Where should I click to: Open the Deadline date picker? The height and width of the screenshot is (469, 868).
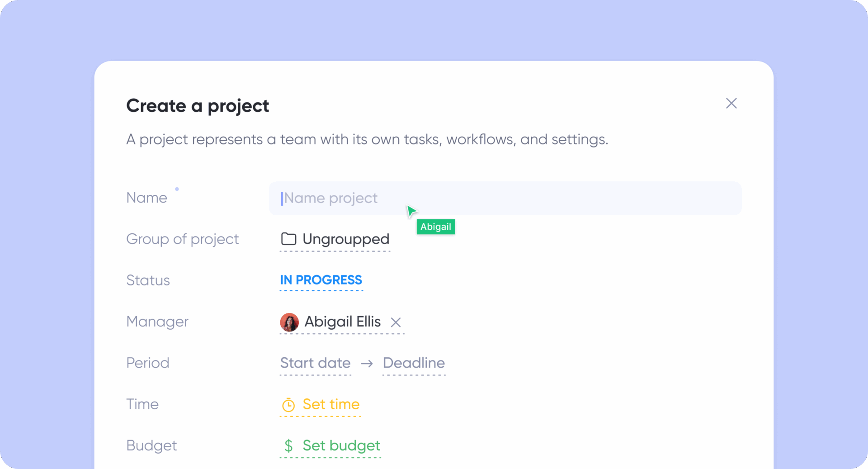(x=414, y=364)
